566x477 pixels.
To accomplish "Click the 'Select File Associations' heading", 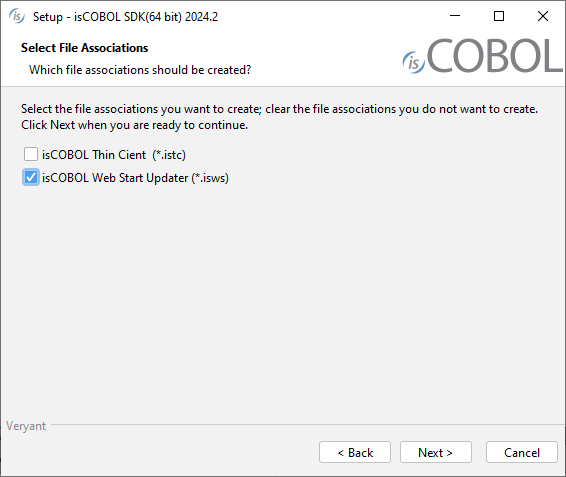I will coord(84,48).
